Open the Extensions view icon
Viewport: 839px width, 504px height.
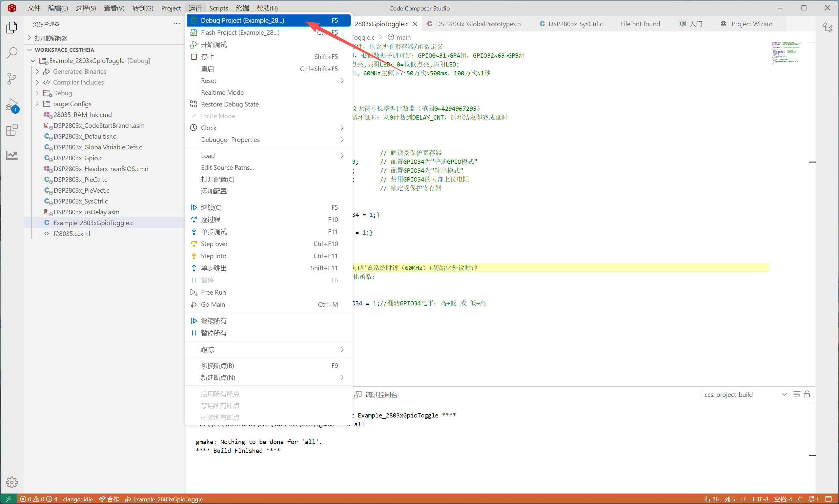tap(12, 130)
